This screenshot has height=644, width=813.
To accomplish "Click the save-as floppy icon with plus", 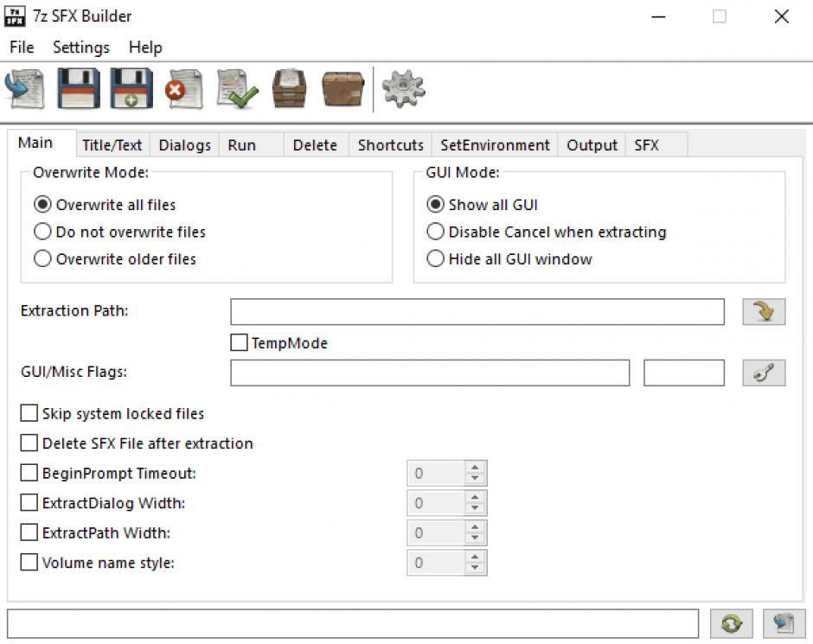I will (131, 89).
